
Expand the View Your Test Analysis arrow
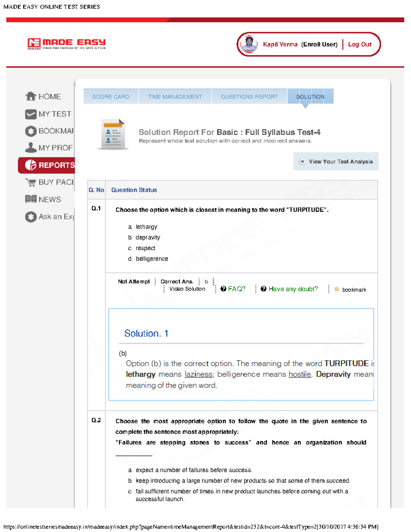pyautogui.click(x=302, y=161)
